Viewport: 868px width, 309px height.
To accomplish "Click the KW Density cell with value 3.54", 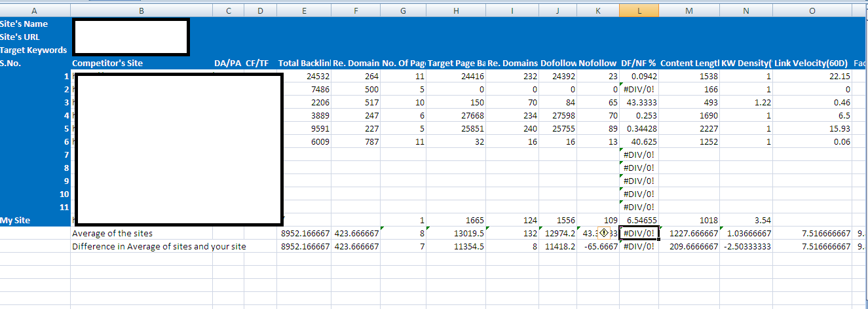I will (745, 221).
